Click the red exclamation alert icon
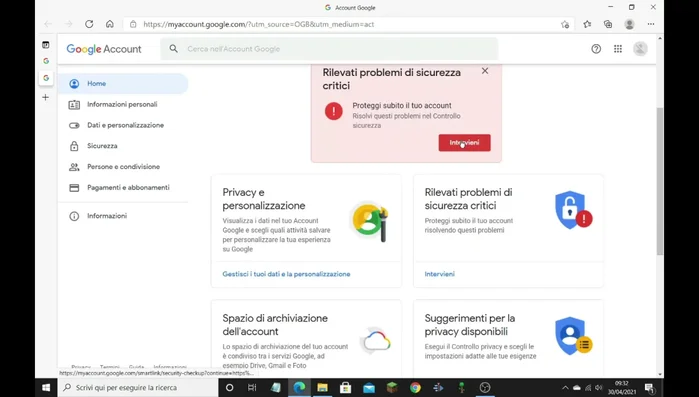This screenshot has width=699, height=397. pos(333,111)
